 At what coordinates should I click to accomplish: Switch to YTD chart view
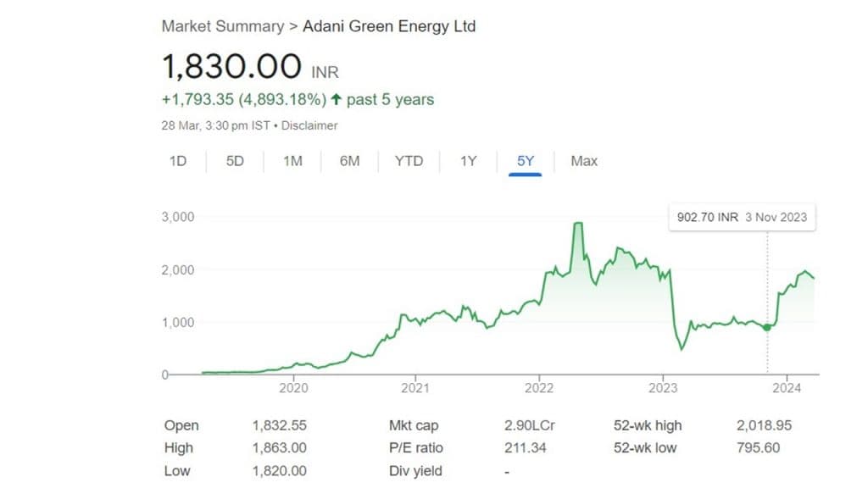click(409, 161)
